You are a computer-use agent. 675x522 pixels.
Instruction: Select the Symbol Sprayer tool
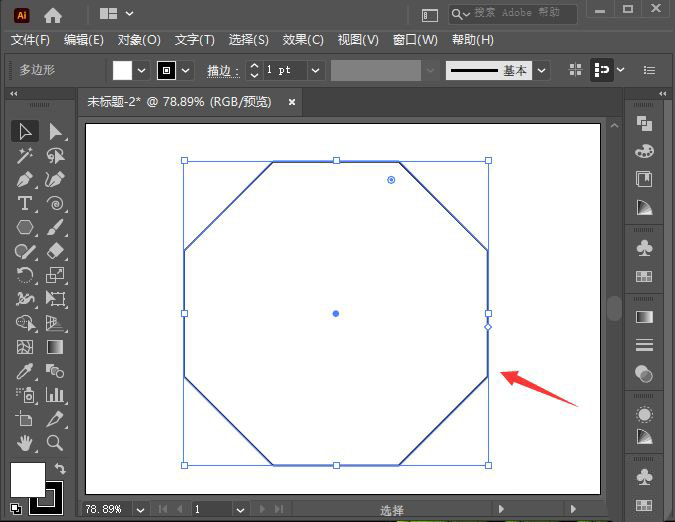[25, 395]
